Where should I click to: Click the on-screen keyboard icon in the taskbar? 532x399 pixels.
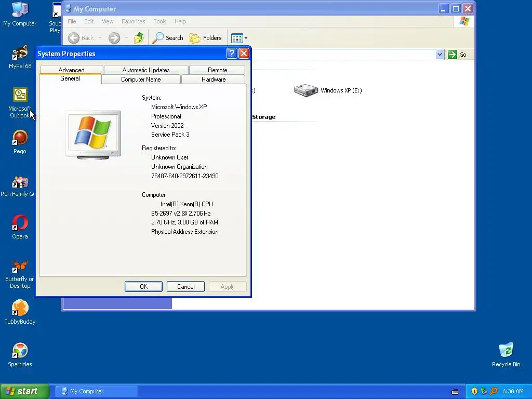(455, 392)
